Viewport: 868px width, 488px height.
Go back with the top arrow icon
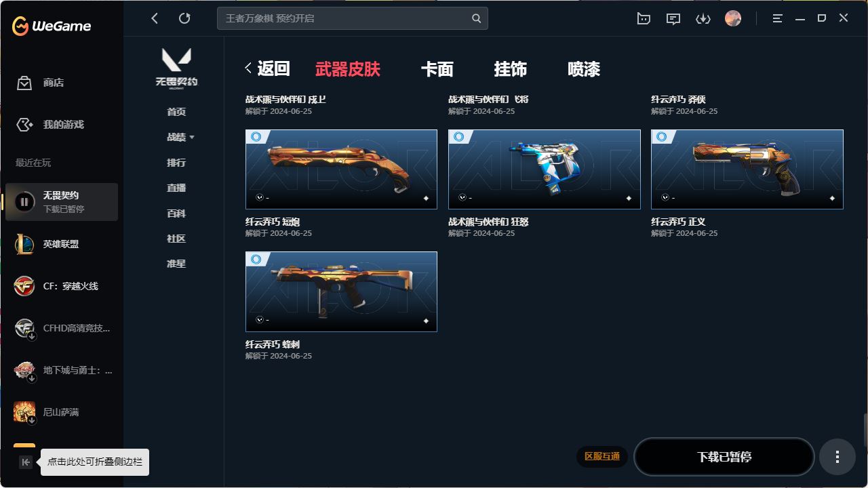pos(155,18)
